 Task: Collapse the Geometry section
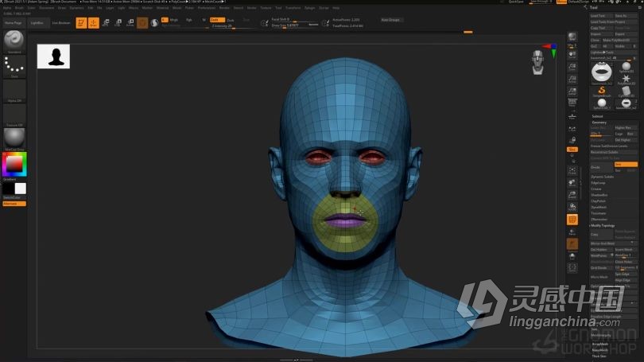(599, 123)
